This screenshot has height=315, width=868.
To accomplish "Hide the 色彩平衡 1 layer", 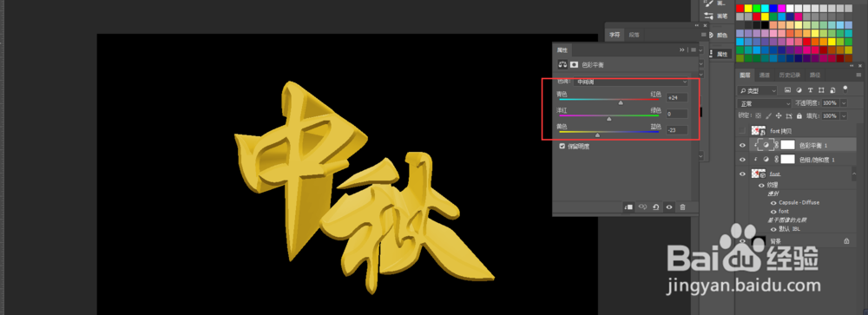I will click(x=742, y=145).
